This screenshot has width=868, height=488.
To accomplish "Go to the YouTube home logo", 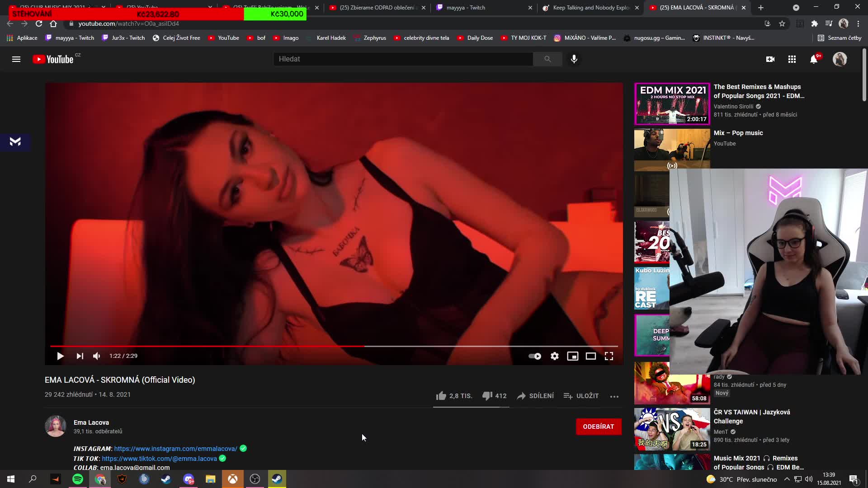I will (53, 59).
